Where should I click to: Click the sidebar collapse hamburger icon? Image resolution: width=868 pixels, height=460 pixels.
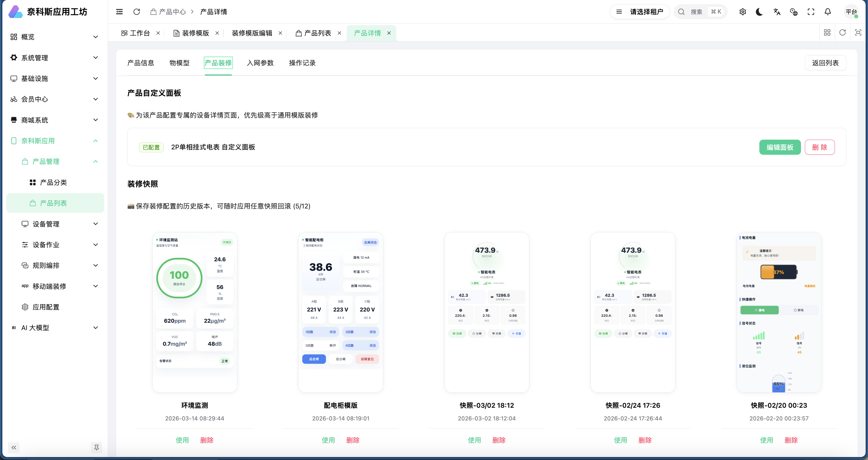click(x=119, y=12)
